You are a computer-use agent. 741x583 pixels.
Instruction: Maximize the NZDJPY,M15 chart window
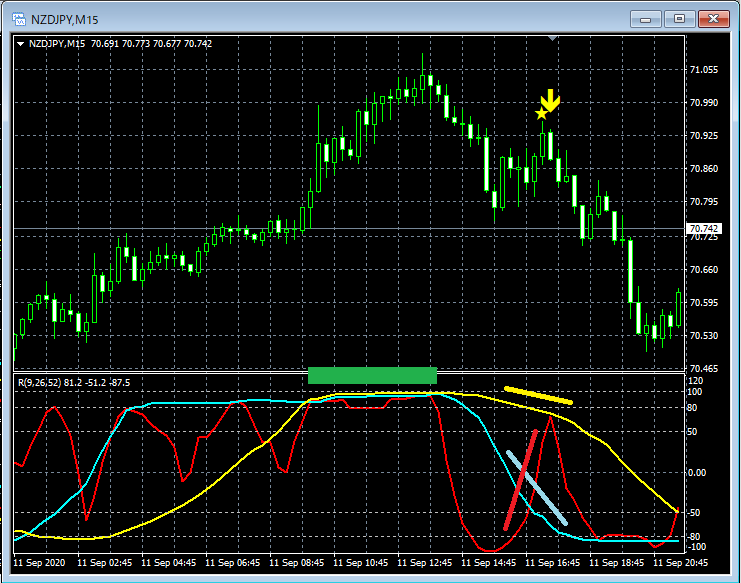679,19
